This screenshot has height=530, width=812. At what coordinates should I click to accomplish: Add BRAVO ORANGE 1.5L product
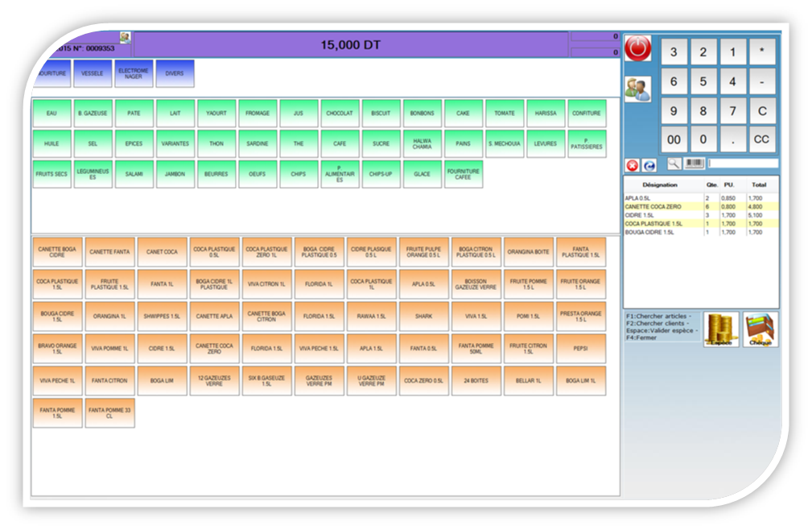[x=57, y=349]
